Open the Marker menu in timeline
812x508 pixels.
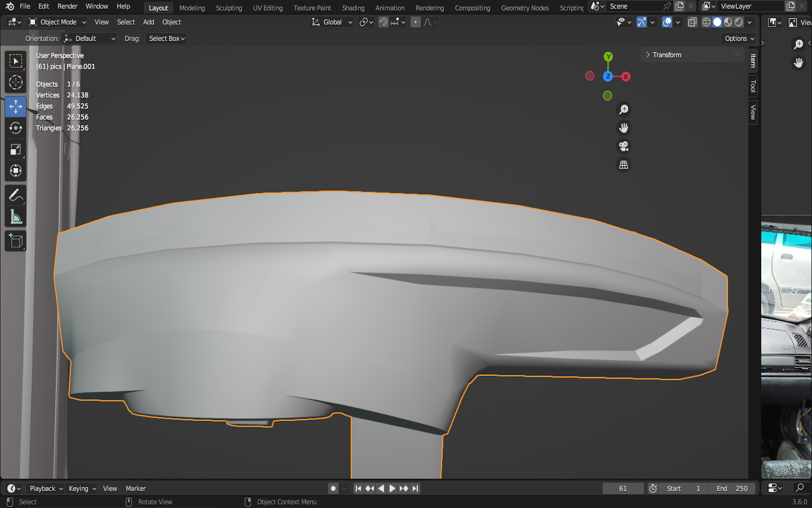point(135,489)
